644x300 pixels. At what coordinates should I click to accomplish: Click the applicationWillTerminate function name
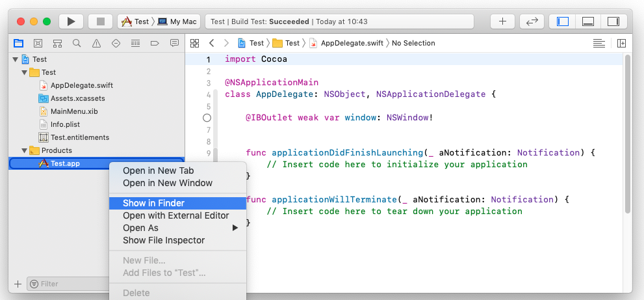coord(334,200)
